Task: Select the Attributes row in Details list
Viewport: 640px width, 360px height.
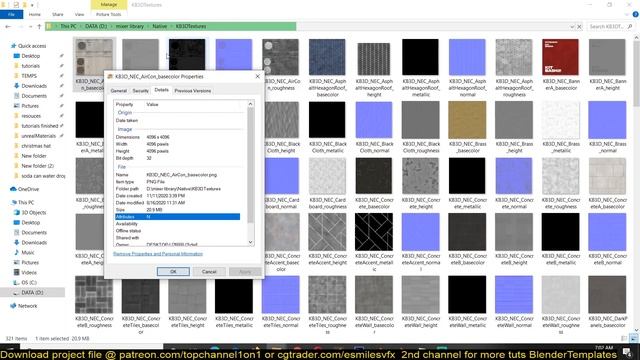Action: (x=177, y=217)
